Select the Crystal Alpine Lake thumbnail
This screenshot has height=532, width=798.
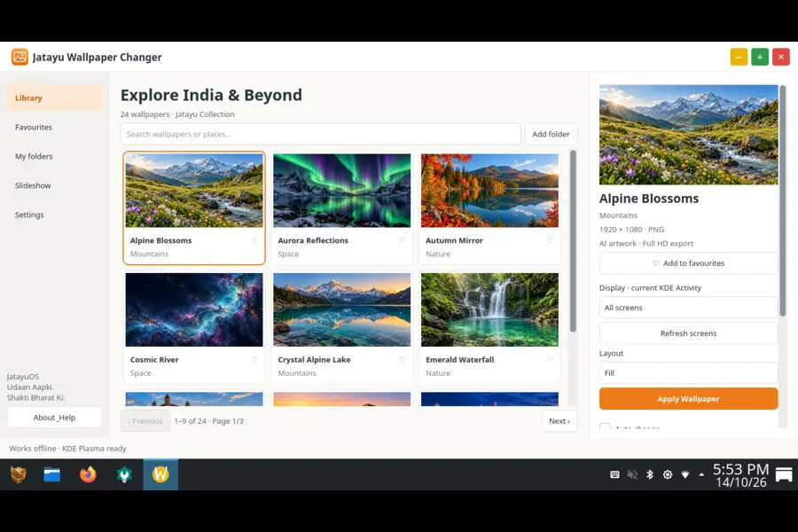point(342,309)
